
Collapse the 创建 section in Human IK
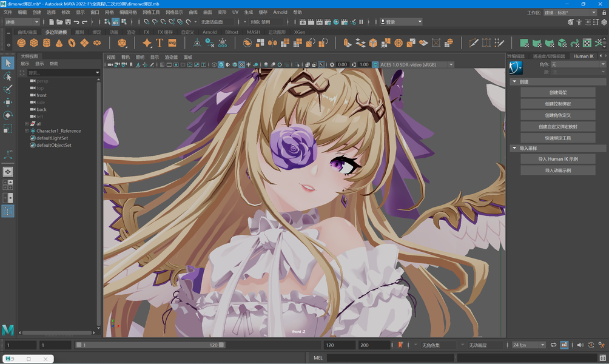click(x=514, y=81)
